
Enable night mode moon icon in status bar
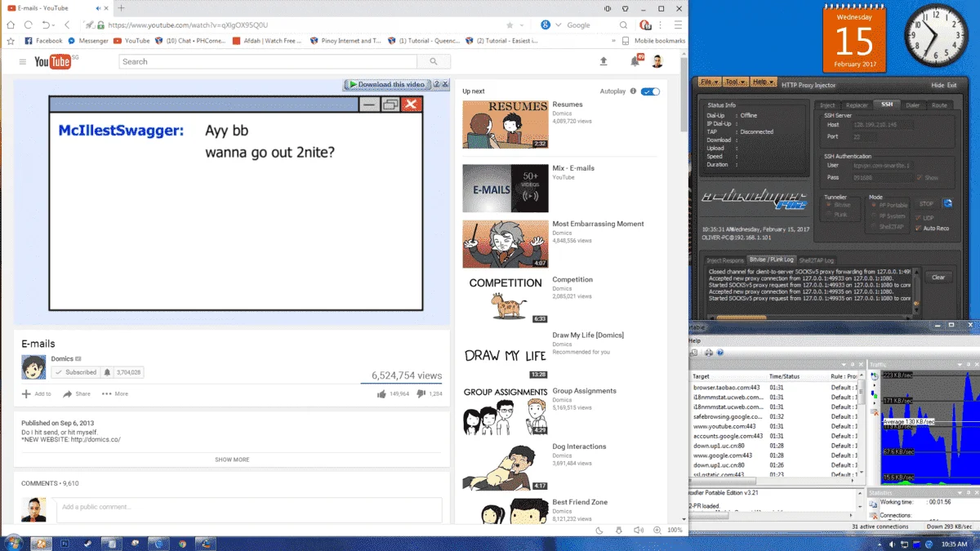point(600,530)
